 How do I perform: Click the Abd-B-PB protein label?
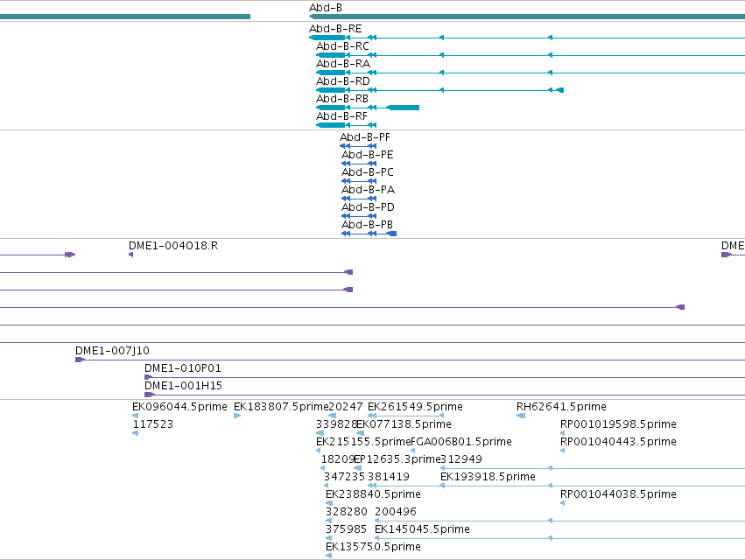coord(367,225)
